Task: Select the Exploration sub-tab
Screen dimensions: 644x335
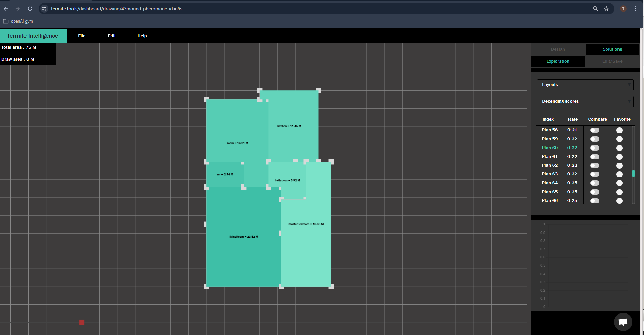Action: coord(558,61)
